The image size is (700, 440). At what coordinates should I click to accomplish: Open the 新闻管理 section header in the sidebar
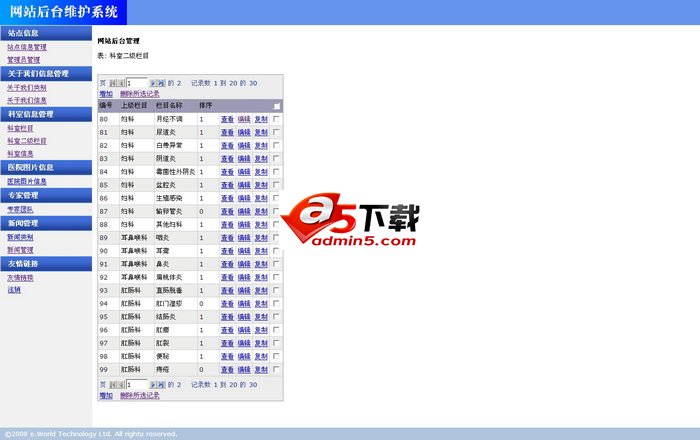[x=46, y=223]
